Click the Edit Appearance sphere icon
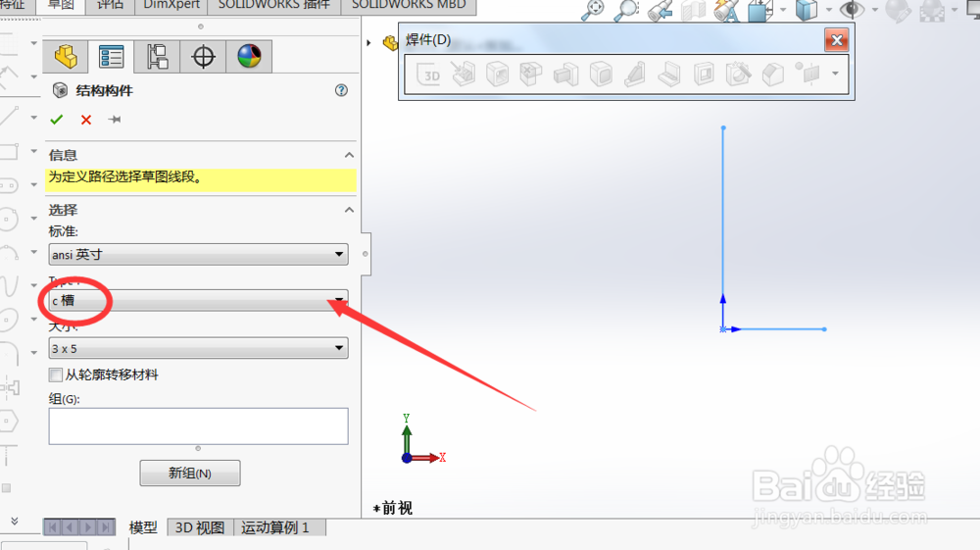The image size is (980, 550). [898, 10]
